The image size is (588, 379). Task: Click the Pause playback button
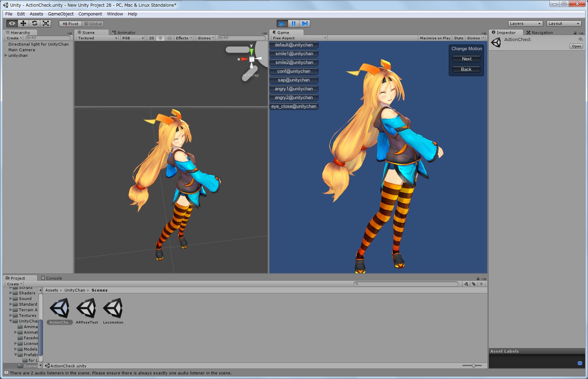click(293, 24)
